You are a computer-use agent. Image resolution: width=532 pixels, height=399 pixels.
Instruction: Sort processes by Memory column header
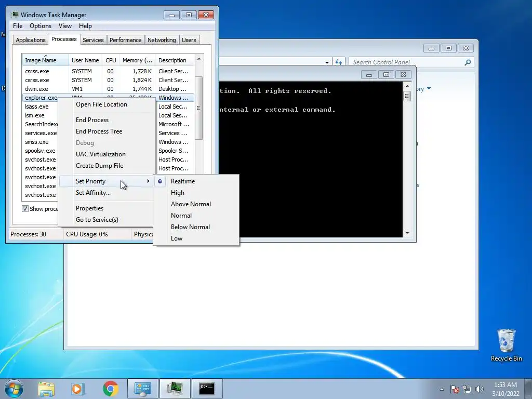tap(137, 60)
